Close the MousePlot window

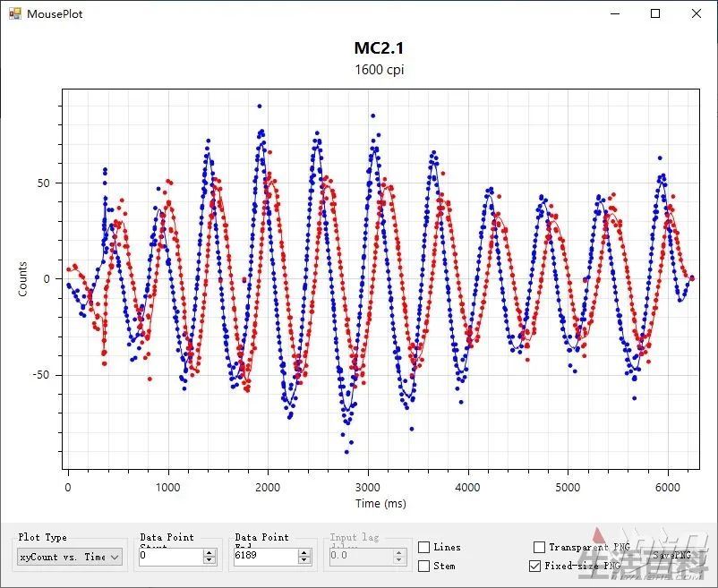696,13
